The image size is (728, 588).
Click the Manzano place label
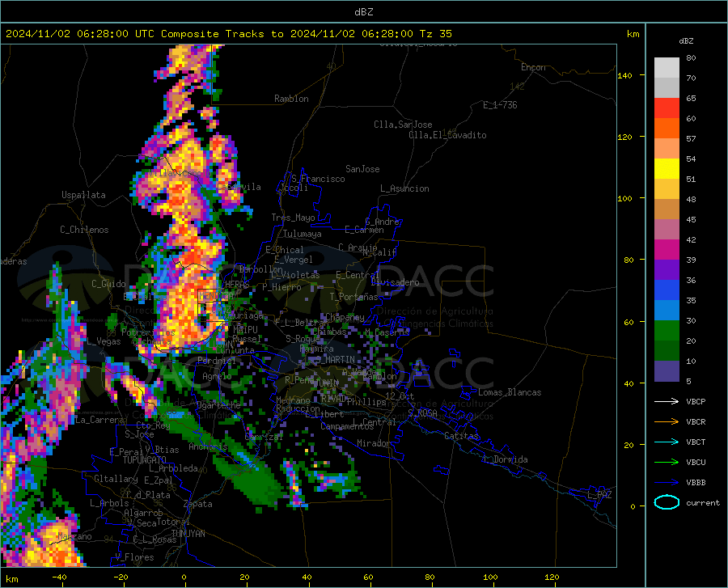[x=74, y=536]
